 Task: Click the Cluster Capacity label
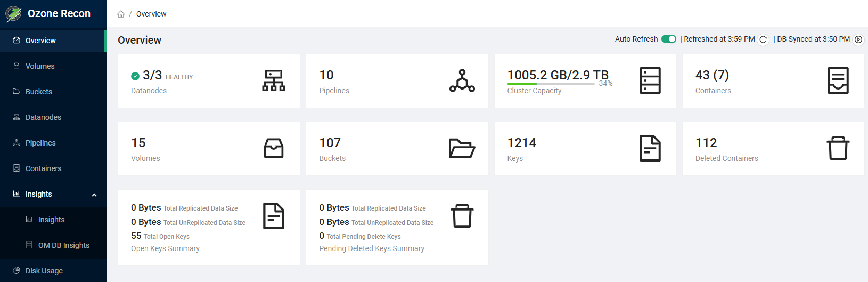534,91
